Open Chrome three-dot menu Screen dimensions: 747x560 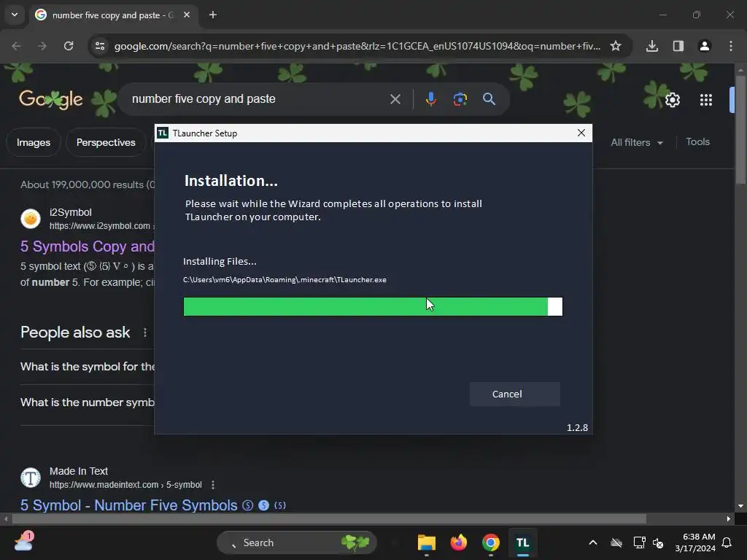click(731, 46)
